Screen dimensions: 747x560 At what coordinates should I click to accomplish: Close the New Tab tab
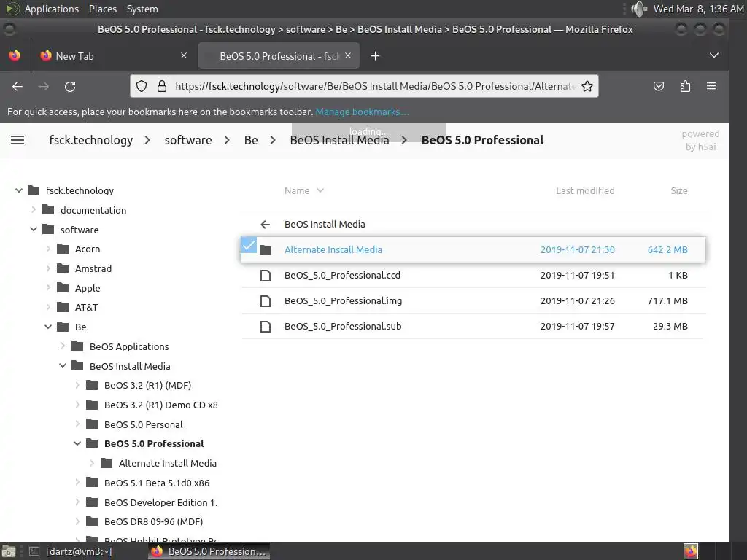(x=184, y=55)
